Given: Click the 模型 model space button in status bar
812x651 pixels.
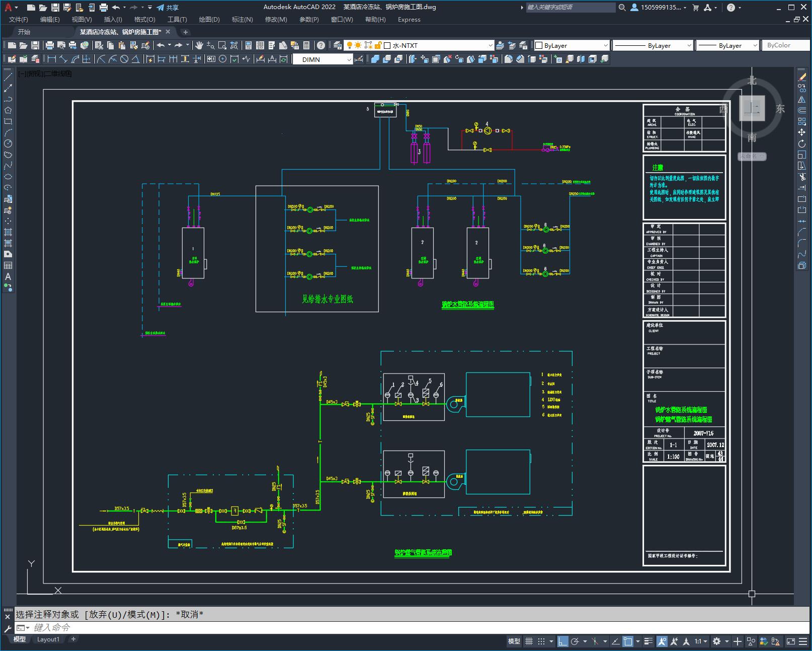Looking at the screenshot, I should coord(514,641).
